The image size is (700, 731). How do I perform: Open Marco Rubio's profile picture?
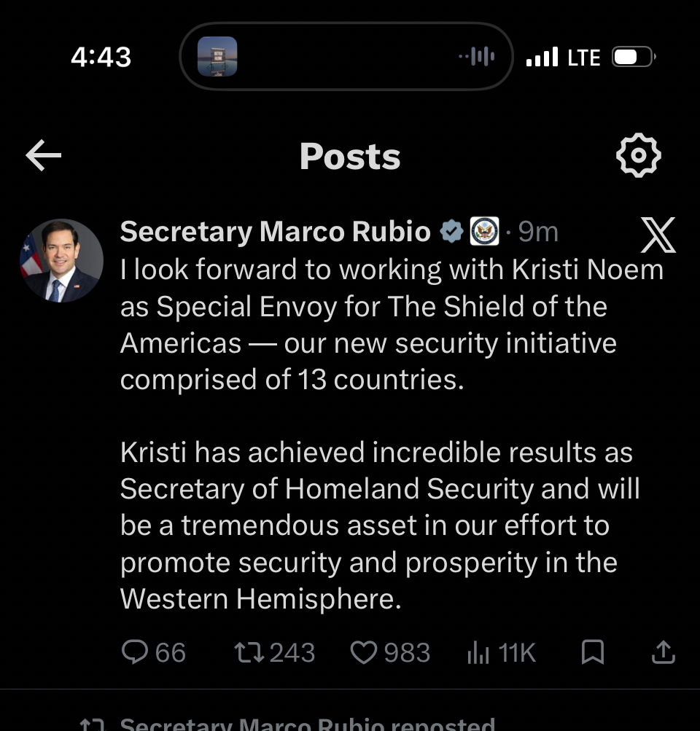pos(61,261)
